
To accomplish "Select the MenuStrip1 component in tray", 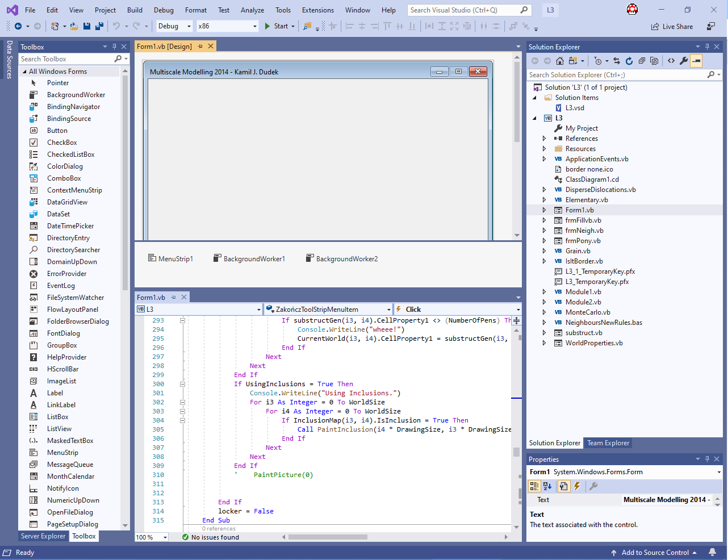I will (170, 258).
